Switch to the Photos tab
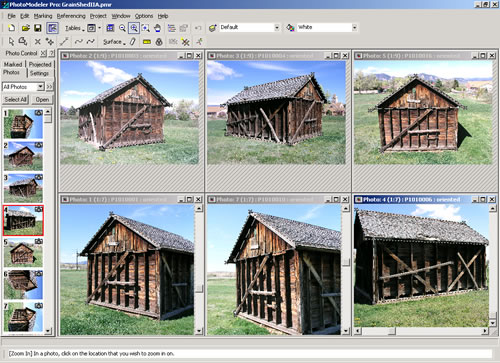Viewport: 500px width, 363px height. coord(12,72)
